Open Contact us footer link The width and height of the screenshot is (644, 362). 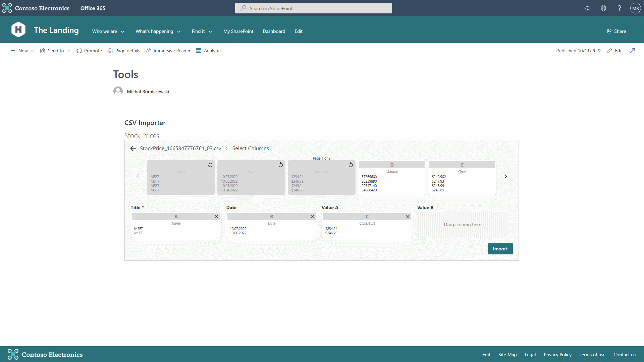pos(624,355)
